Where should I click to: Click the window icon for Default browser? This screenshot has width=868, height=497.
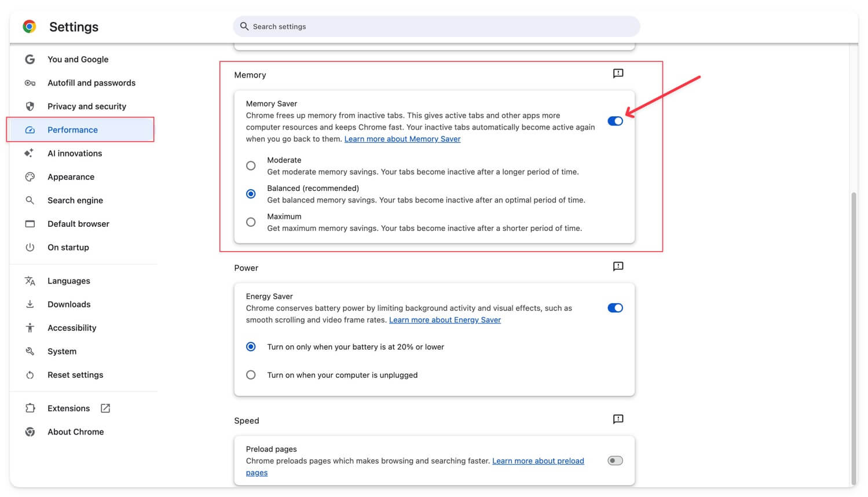(30, 224)
